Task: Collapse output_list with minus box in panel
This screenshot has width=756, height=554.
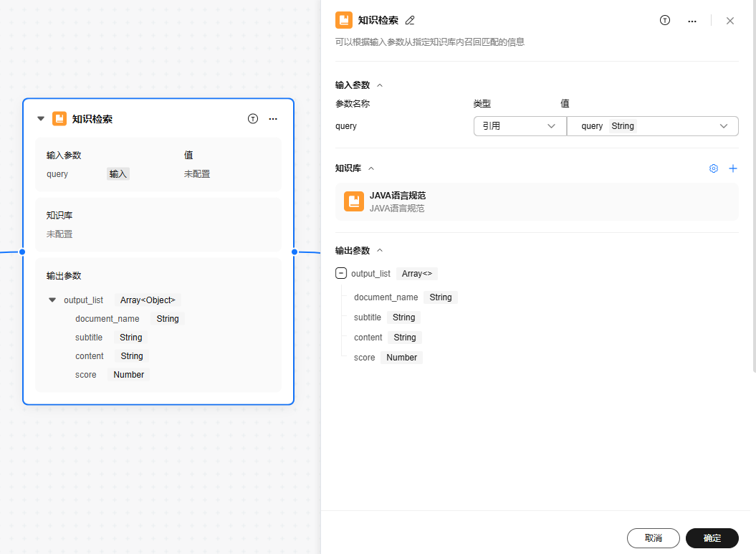Action: pos(341,273)
